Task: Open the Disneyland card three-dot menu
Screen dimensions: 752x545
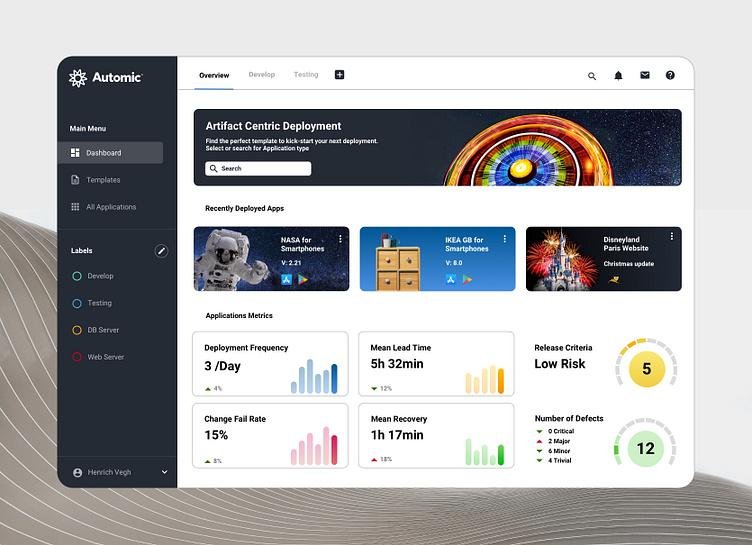Action: [671, 236]
